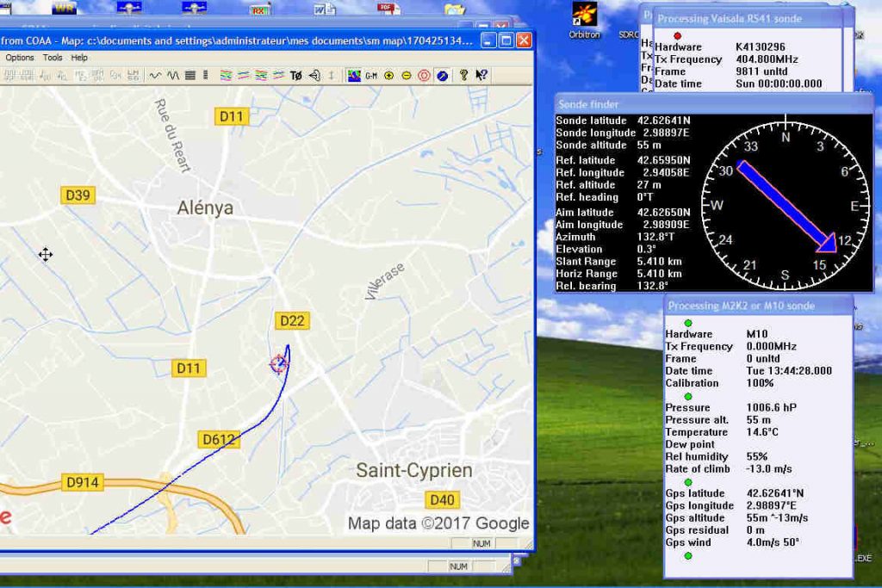Click the Villerase label on map
The image size is (882, 588).
(385, 281)
